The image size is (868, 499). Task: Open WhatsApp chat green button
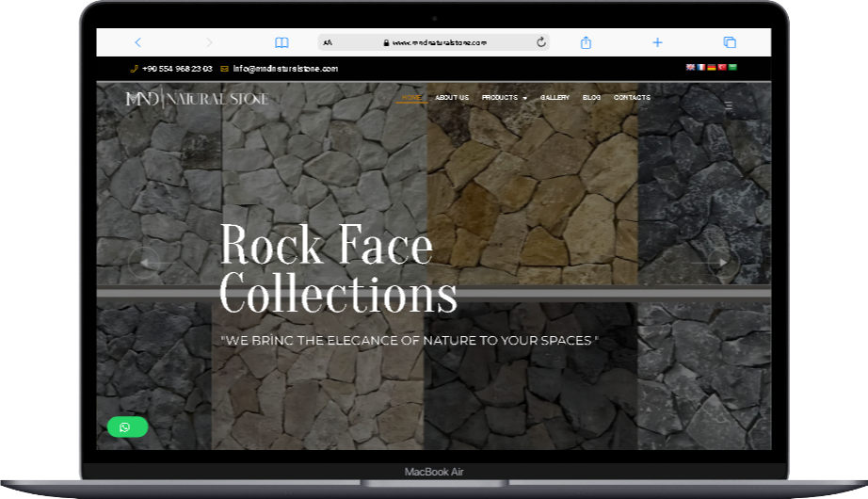tap(127, 427)
